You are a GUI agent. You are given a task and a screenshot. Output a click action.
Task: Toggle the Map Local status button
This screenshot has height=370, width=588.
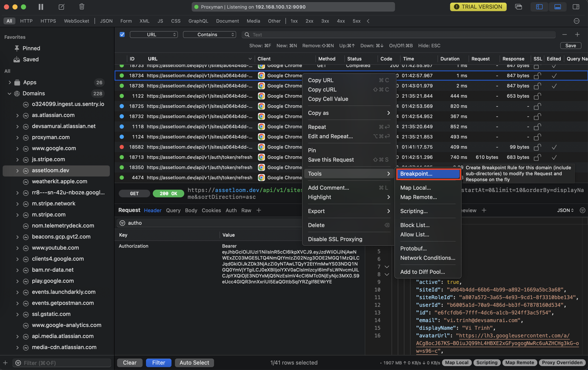[x=457, y=363]
